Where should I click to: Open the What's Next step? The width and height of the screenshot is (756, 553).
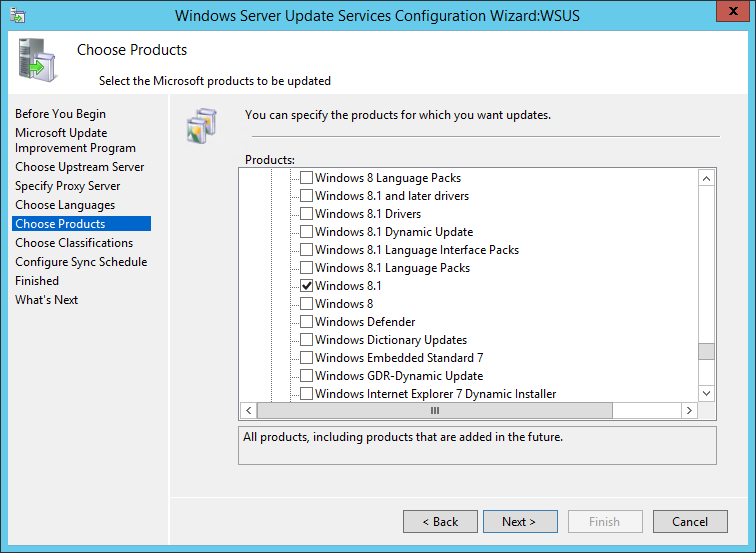pos(46,299)
